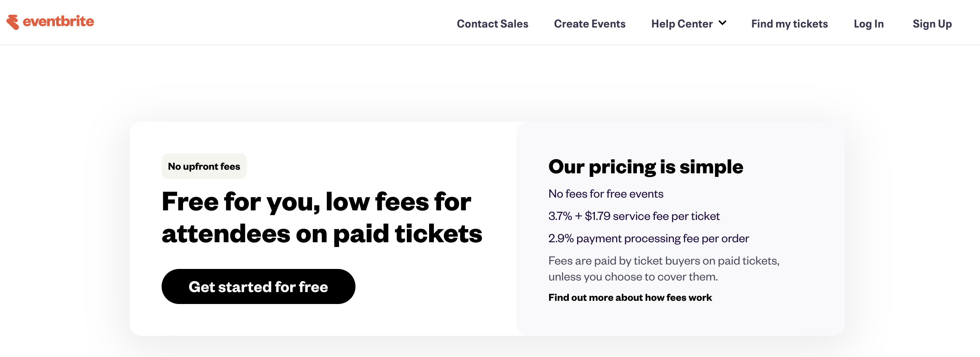The height and width of the screenshot is (357, 980).
Task: Click the 3.7% + $1.79 service fee text
Action: tap(634, 216)
